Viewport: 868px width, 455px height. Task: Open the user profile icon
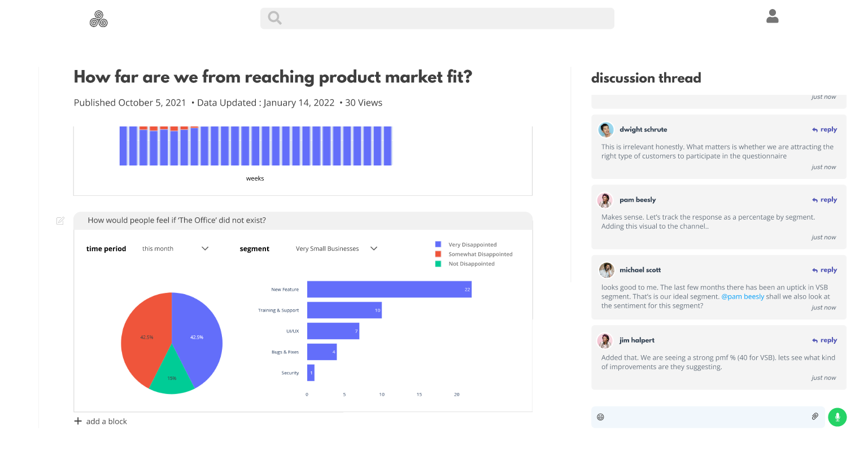click(773, 16)
